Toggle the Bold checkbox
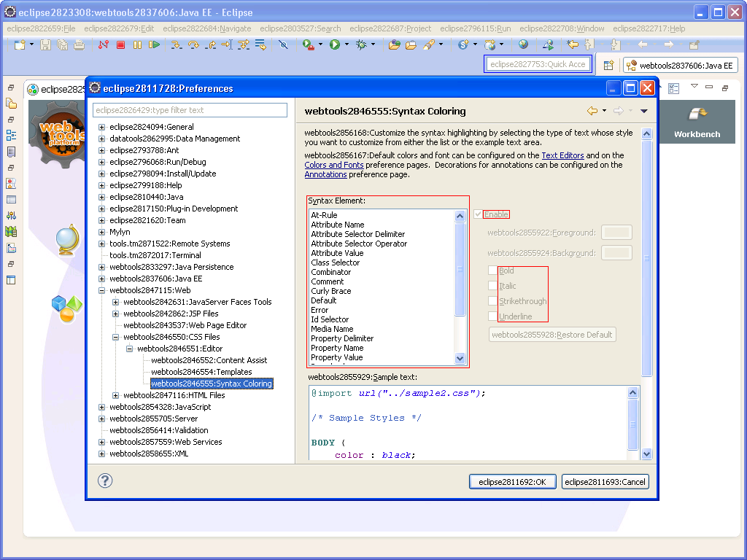 (x=492, y=271)
